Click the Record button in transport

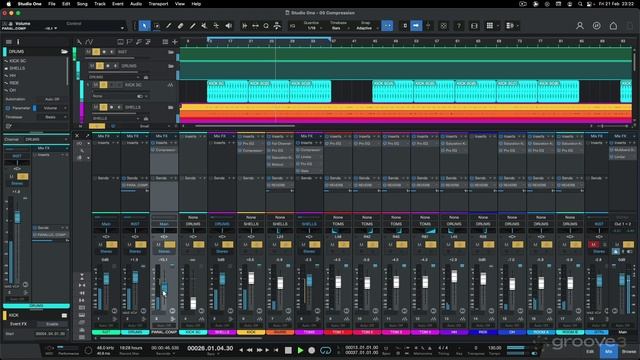point(312,350)
